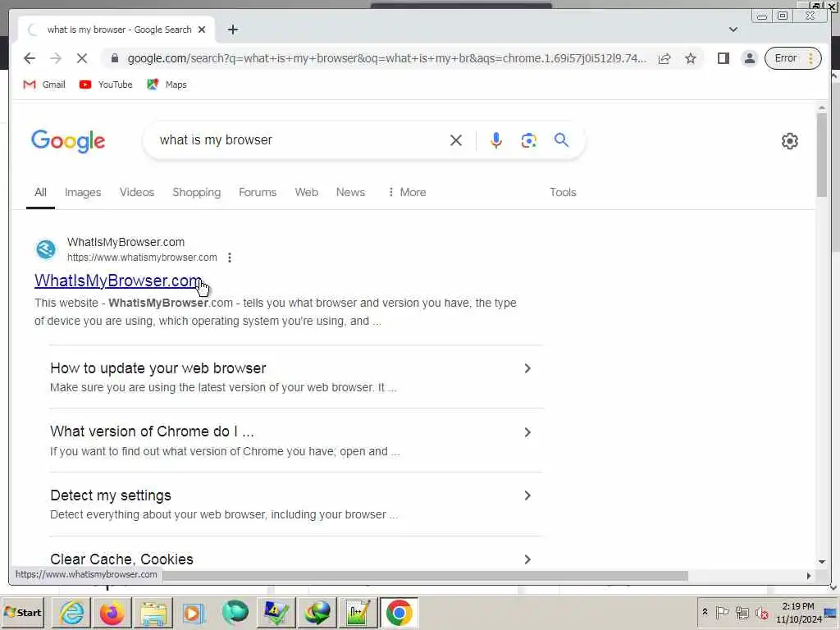Open result options three-dot menu
840x630 pixels.
[230, 258]
